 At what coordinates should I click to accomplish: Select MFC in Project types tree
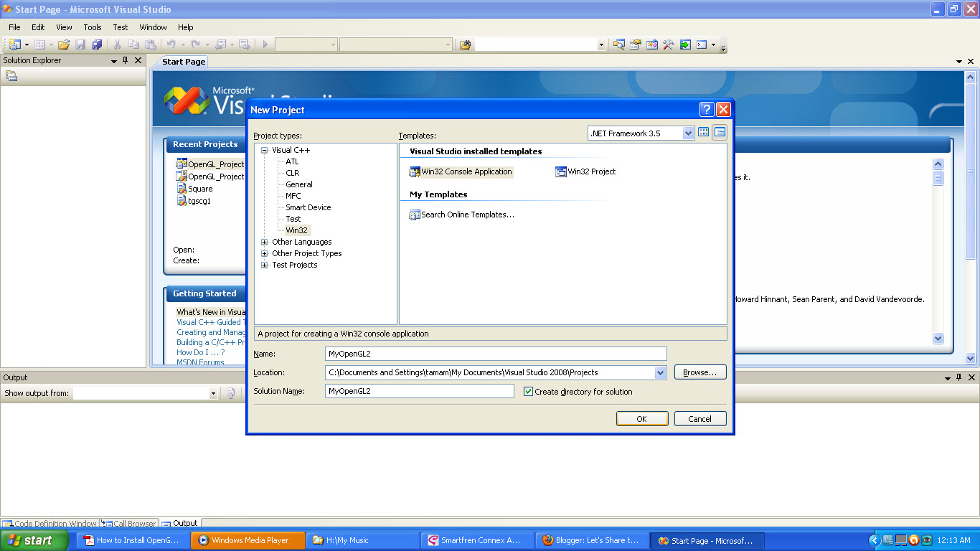[x=293, y=196]
